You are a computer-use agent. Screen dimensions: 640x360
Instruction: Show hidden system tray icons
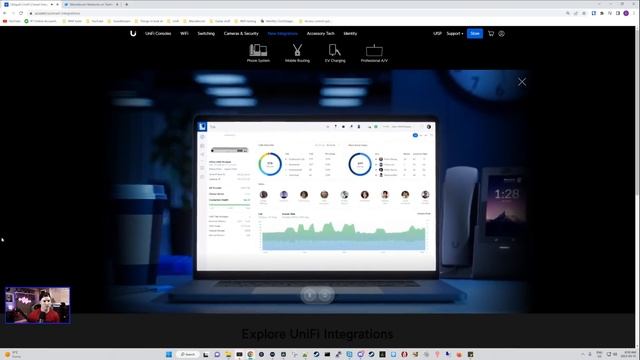(583, 354)
